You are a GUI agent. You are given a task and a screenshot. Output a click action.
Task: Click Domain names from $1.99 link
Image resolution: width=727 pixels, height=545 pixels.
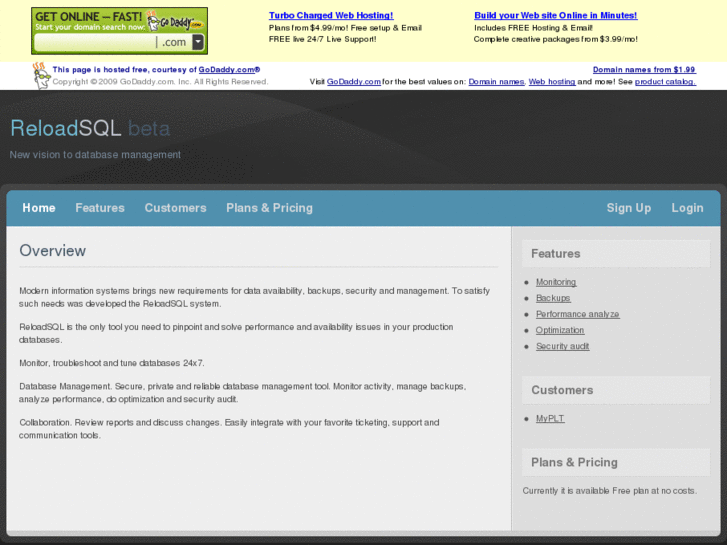(x=644, y=70)
